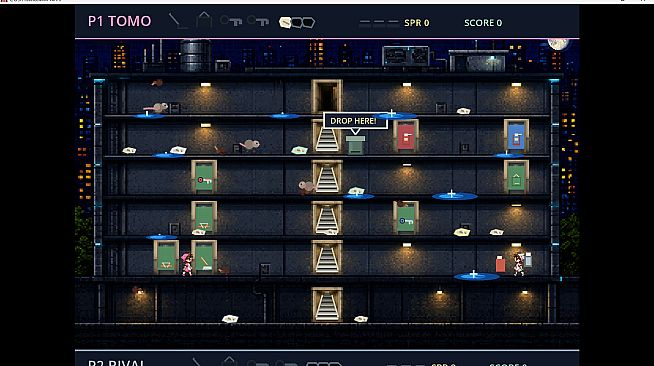This screenshot has width=654, height=366.
Task: Open the green door with red key symbol
Action: tap(204, 177)
